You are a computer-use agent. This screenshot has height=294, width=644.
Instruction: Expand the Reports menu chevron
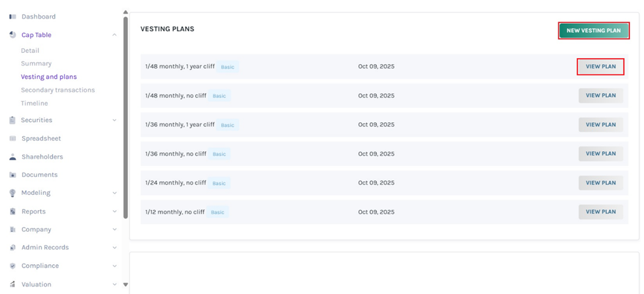click(x=114, y=211)
